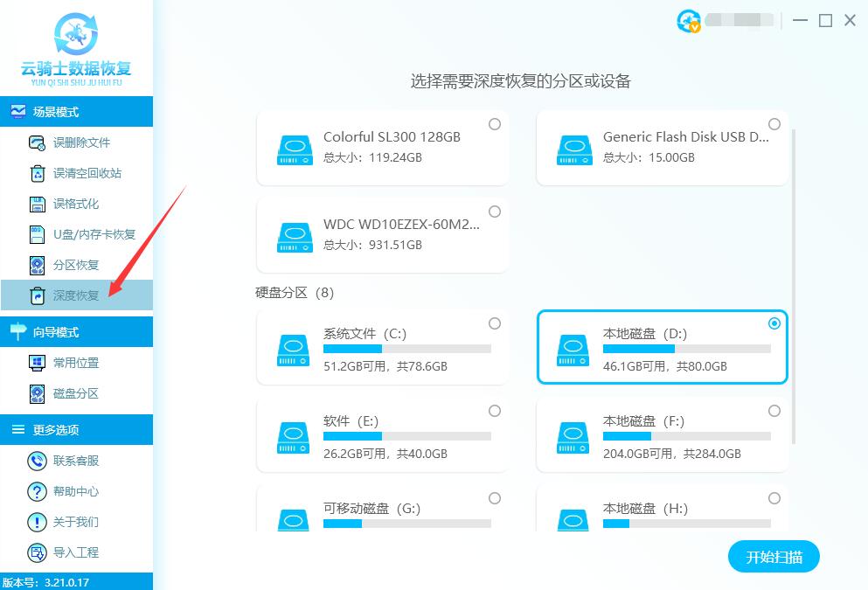
Task: Click the 本地磁盘 (D:) usage bar
Action: [687, 349]
